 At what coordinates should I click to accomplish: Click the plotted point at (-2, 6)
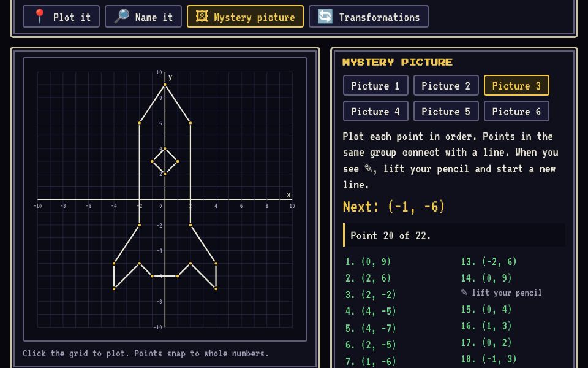(140, 123)
